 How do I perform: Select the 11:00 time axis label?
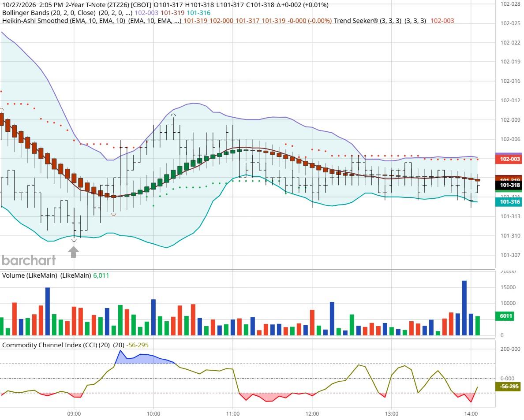tap(232, 414)
